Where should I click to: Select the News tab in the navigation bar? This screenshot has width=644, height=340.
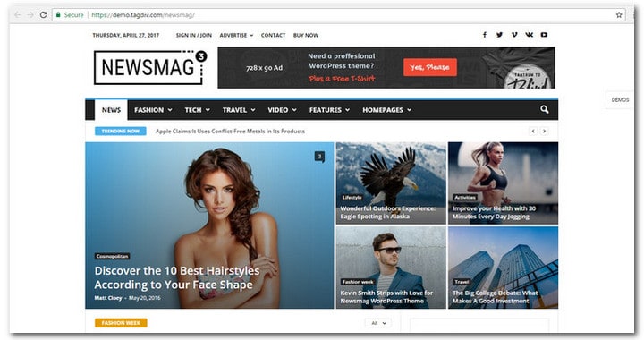[111, 110]
